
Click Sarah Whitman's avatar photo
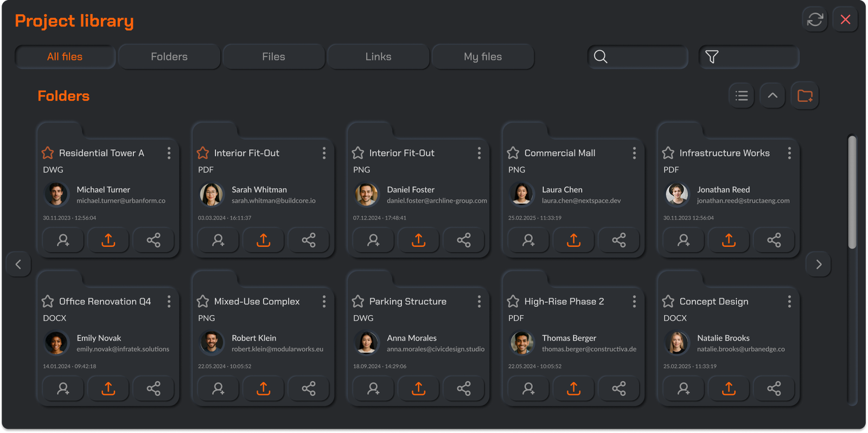pos(212,194)
